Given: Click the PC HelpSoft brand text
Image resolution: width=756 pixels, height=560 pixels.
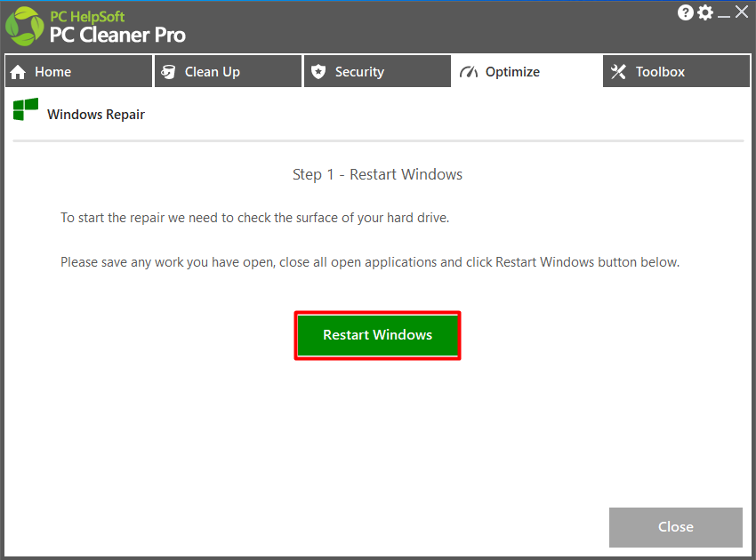Looking at the screenshot, I should click(x=87, y=17).
